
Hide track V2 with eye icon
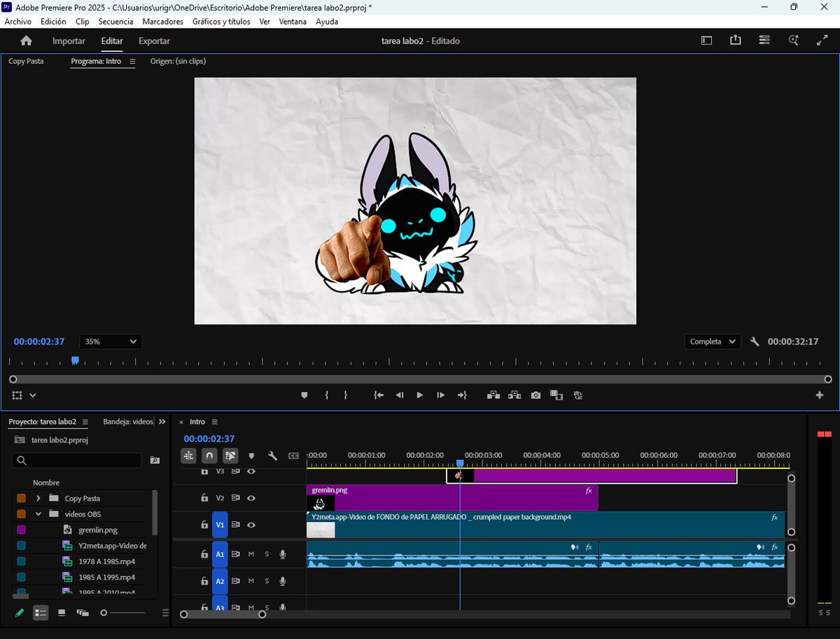pos(251,498)
